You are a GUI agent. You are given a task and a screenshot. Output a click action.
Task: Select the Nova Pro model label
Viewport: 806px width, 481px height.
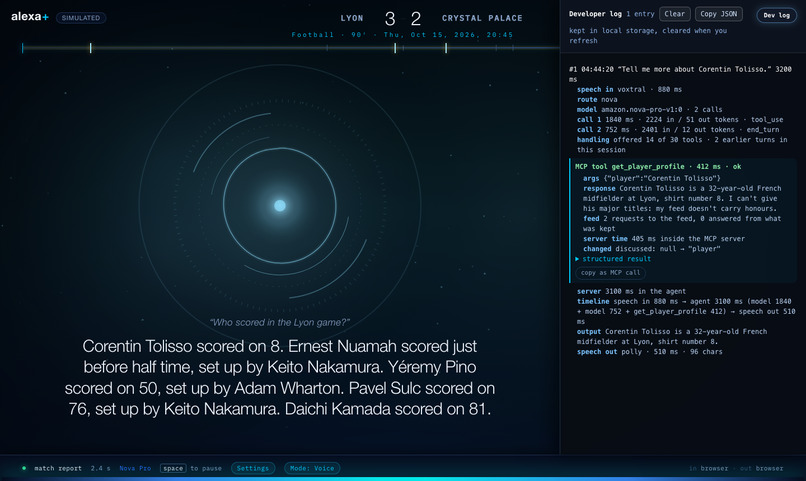pyautogui.click(x=135, y=468)
